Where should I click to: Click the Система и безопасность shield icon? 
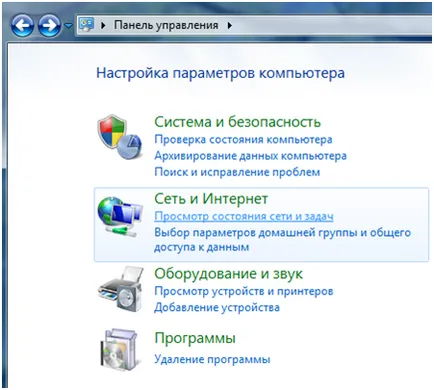coord(120,137)
